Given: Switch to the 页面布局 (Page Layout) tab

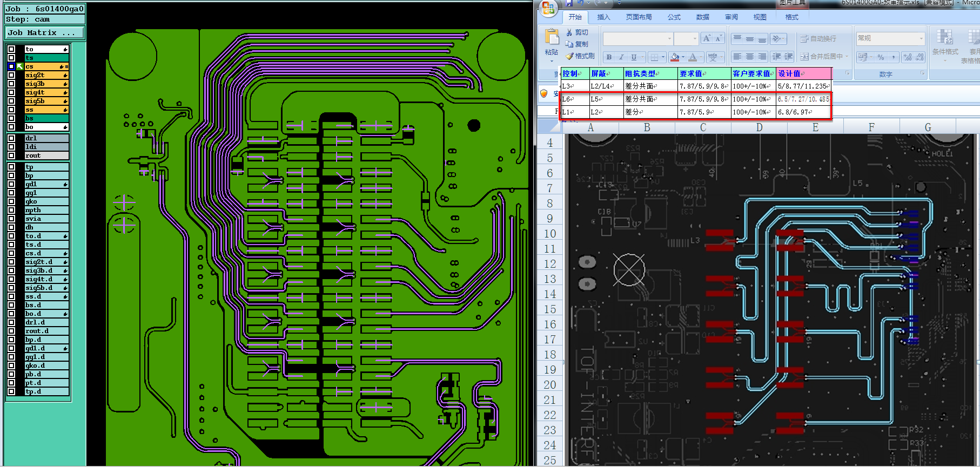Looking at the screenshot, I should tap(639, 17).
